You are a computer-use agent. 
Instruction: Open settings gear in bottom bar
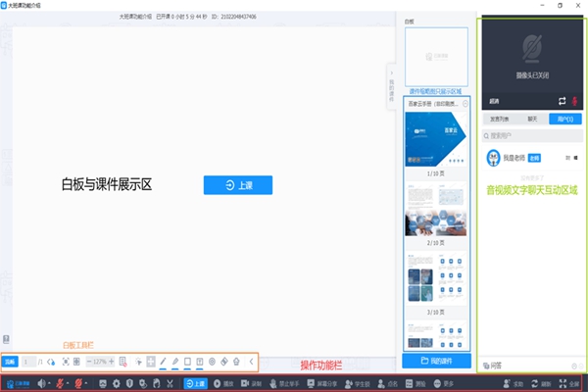tap(117, 383)
